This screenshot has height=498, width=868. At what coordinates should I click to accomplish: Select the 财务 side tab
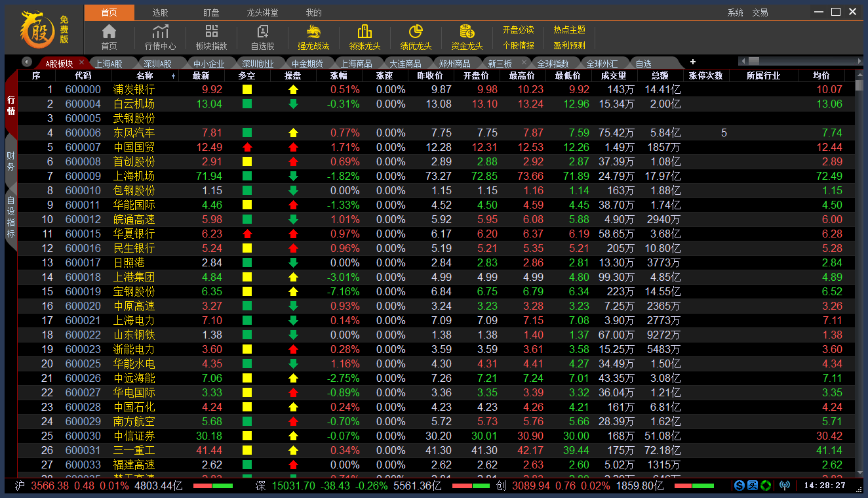click(10, 161)
